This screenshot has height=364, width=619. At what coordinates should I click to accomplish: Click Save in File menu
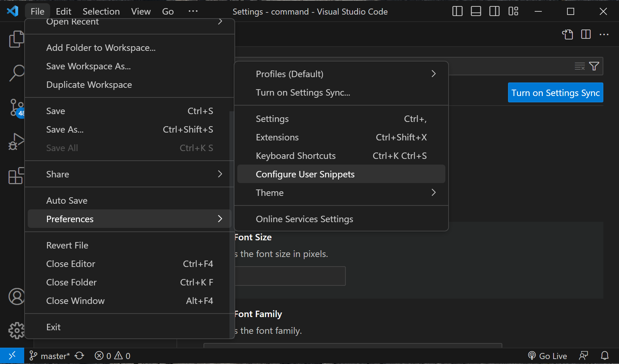tap(129, 111)
